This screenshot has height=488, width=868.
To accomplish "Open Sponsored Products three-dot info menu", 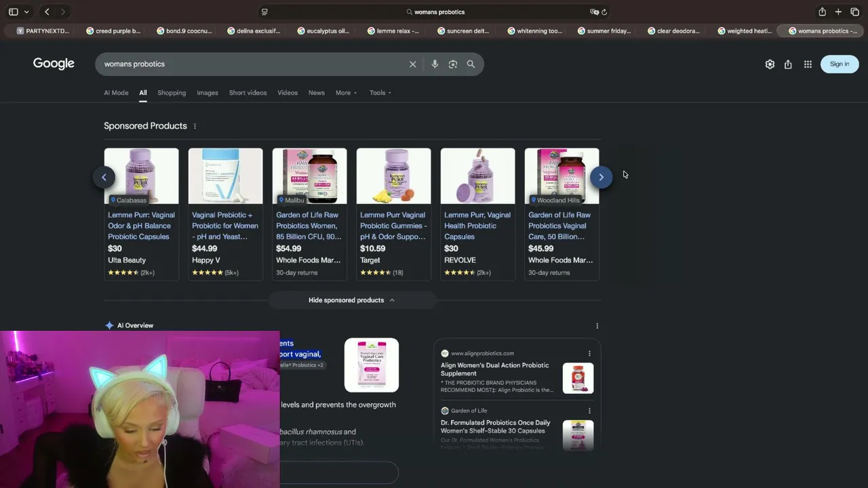I will pyautogui.click(x=195, y=126).
